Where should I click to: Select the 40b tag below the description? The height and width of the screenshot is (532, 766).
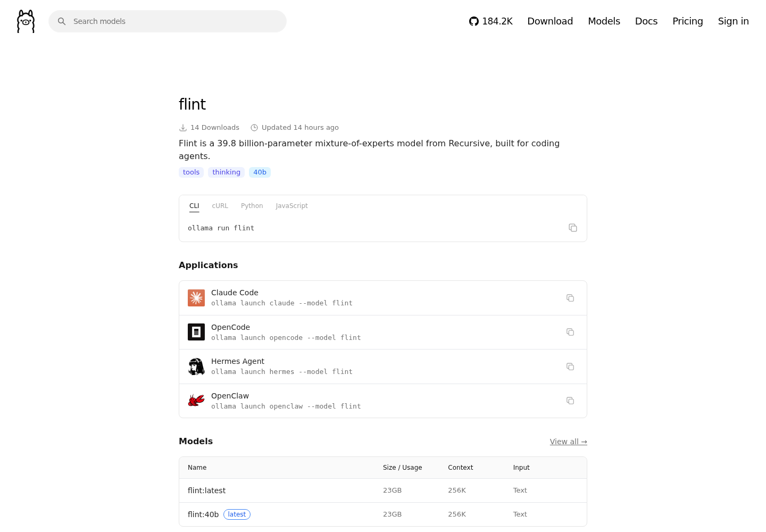pos(260,172)
